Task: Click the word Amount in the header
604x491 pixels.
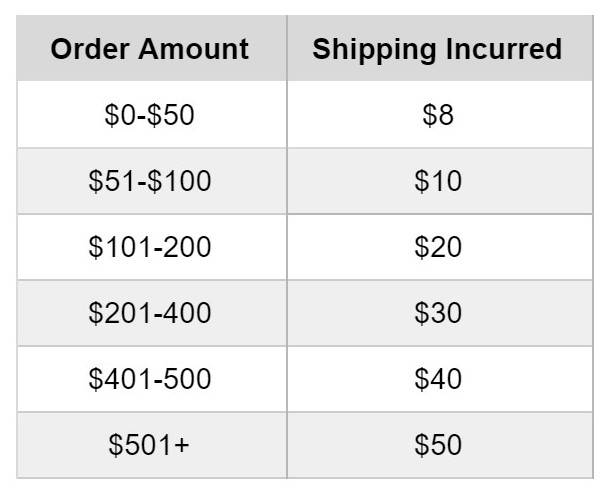Action: (x=193, y=49)
